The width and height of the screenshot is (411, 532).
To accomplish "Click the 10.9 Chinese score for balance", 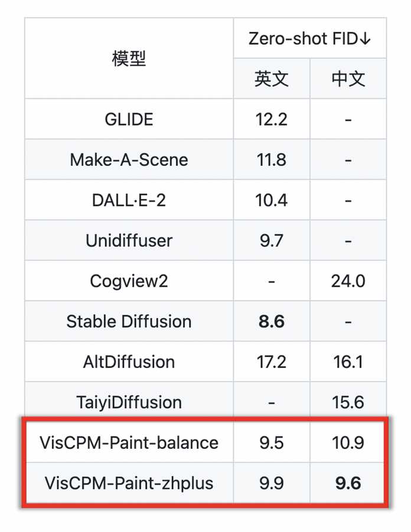I will tap(348, 442).
